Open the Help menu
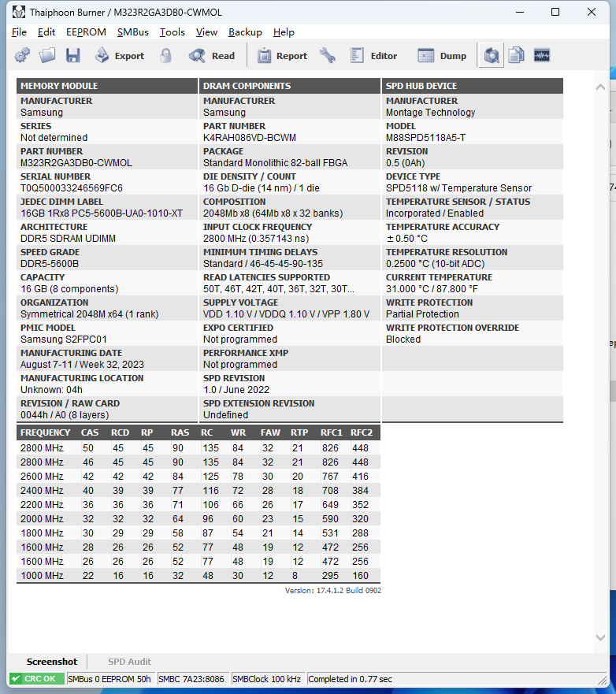This screenshot has height=694, width=616. click(x=284, y=32)
